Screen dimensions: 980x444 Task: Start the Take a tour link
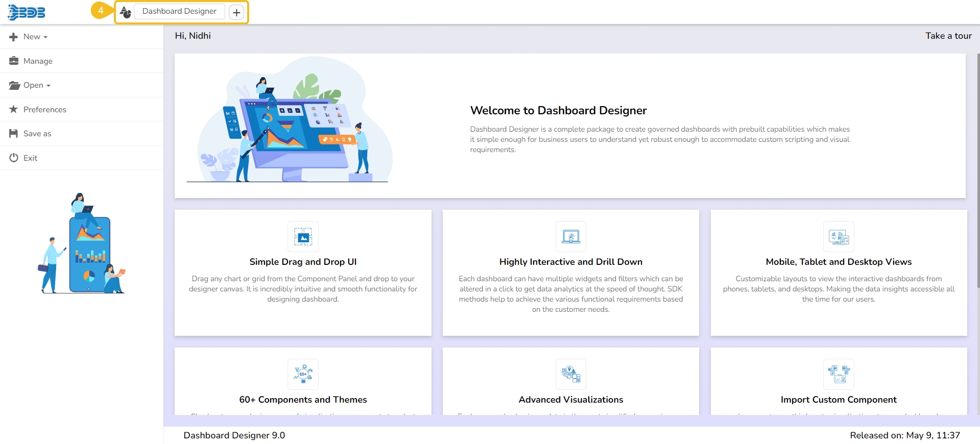(x=948, y=36)
